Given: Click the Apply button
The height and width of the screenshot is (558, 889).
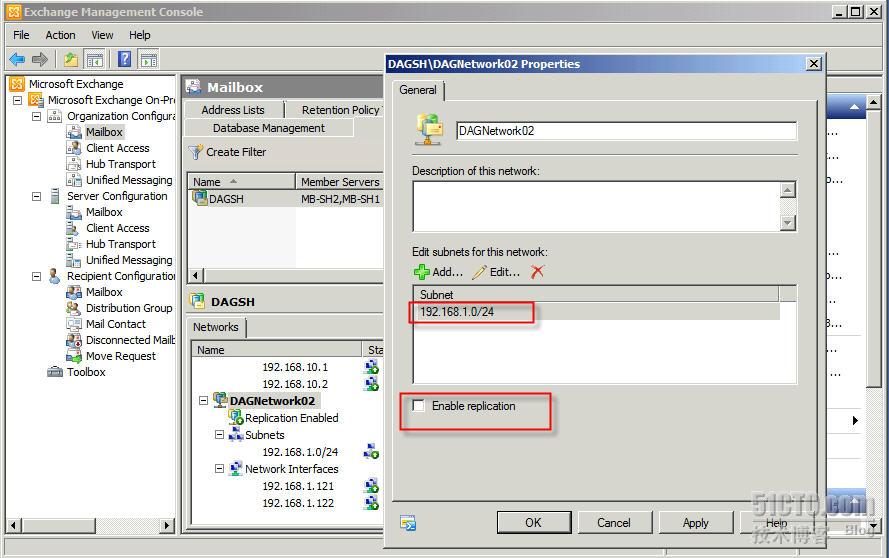Looking at the screenshot, I should pos(696,522).
